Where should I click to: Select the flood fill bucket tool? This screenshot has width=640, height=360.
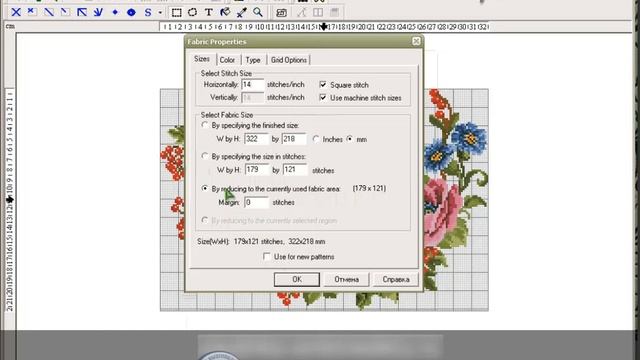tap(225, 12)
